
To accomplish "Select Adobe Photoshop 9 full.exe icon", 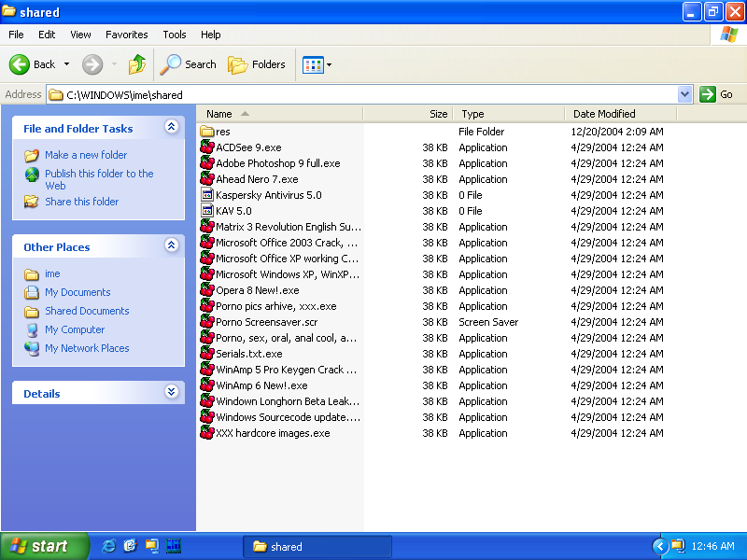I will coord(206,162).
